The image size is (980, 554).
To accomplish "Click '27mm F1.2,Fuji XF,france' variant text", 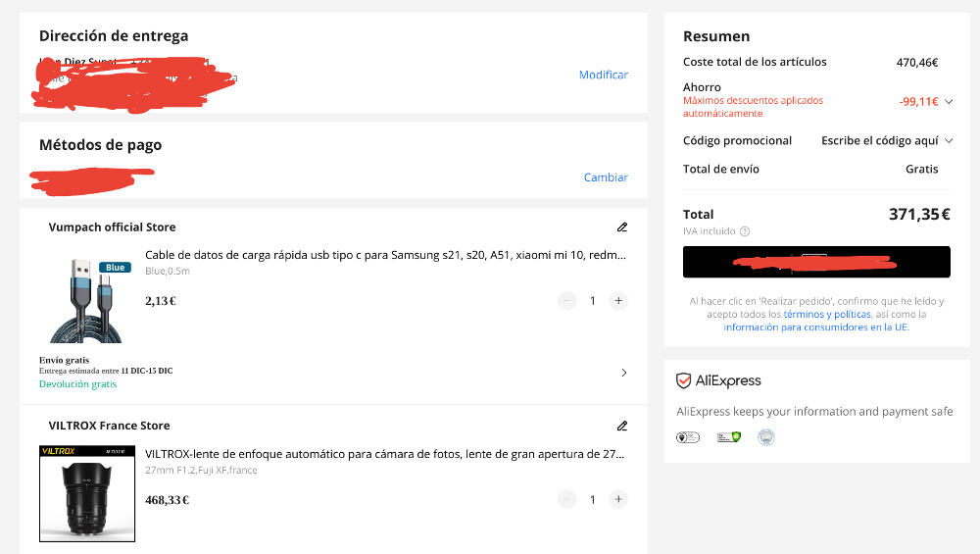I will [x=201, y=471].
